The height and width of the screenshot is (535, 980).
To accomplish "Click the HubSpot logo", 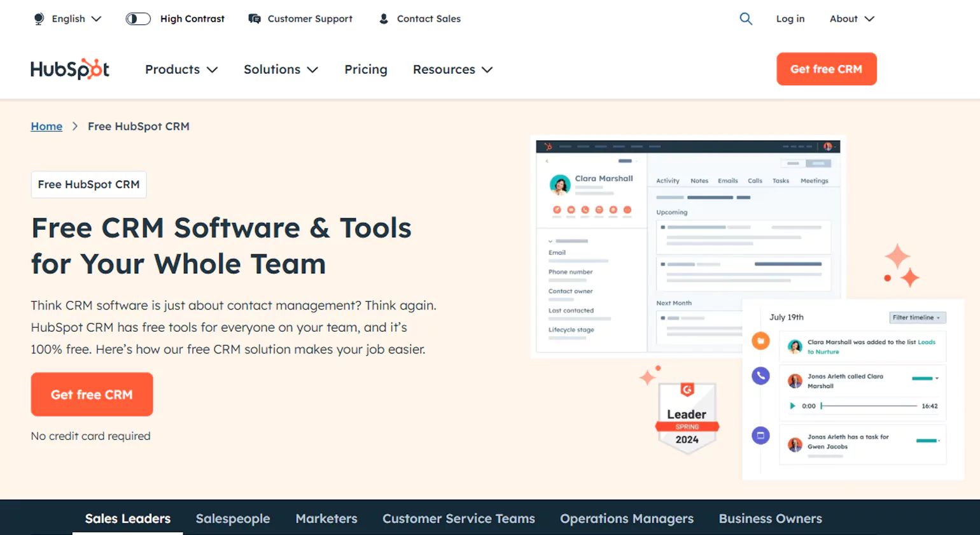I will coord(69,69).
